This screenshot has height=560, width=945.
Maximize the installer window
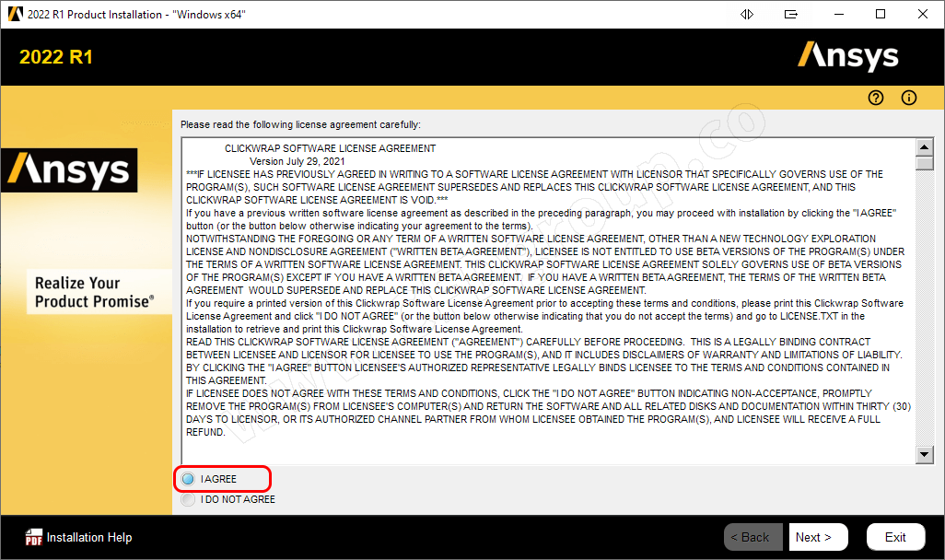(881, 14)
